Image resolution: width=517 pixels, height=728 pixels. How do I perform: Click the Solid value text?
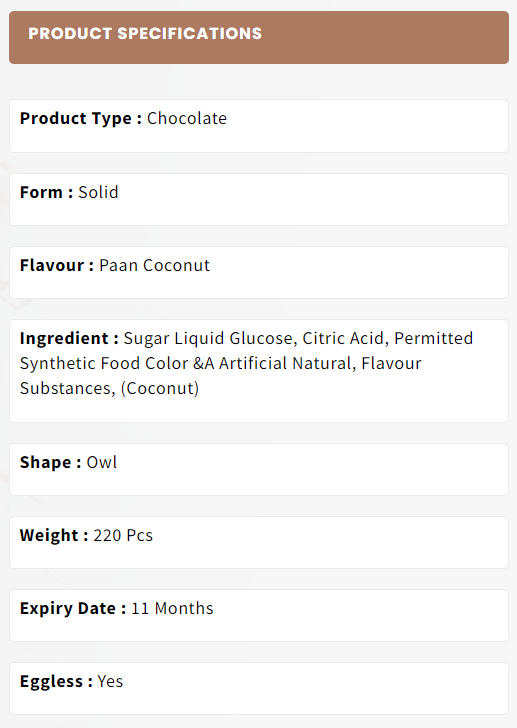coord(98,192)
